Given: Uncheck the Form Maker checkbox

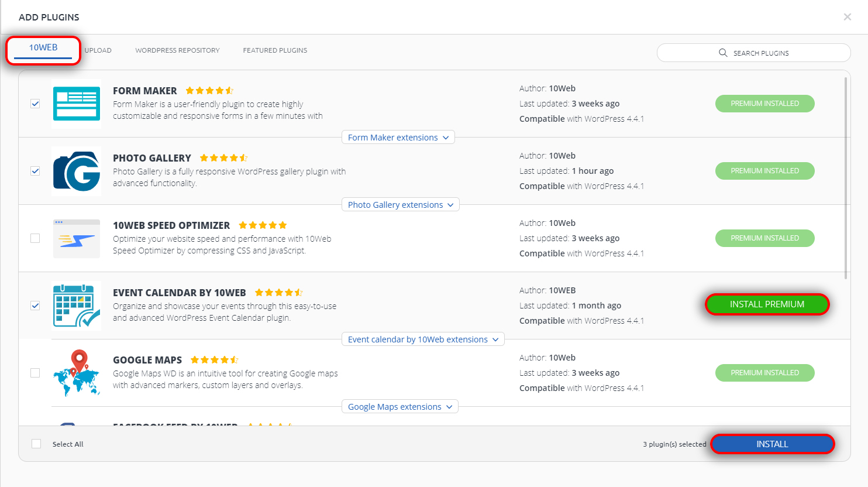Looking at the screenshot, I should [x=35, y=104].
